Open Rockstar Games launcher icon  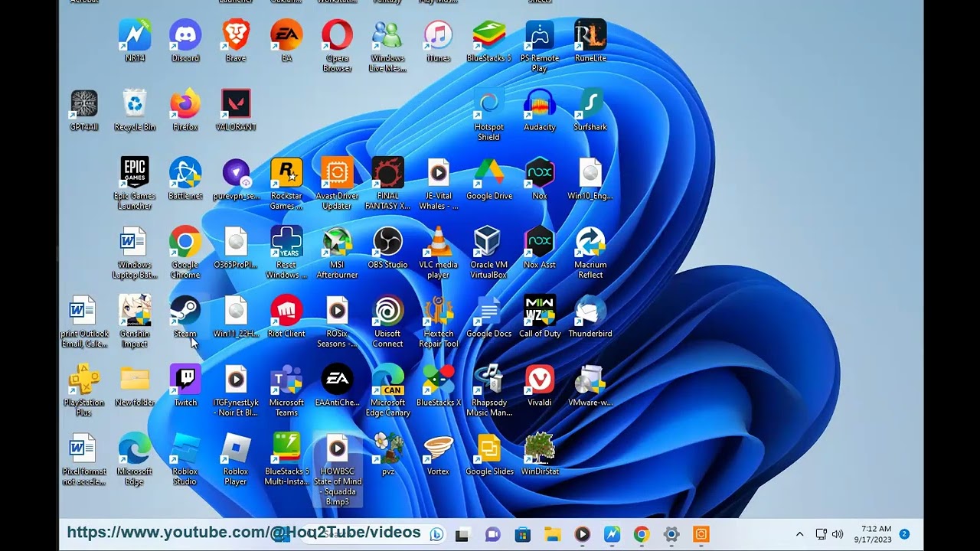pyautogui.click(x=286, y=184)
